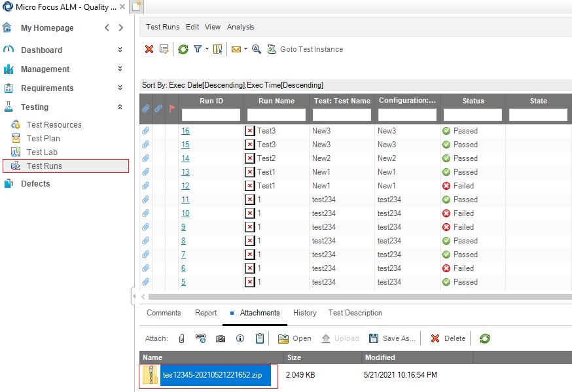Viewport: 572px width, 392px height.
Task: Attach a file using paperclip icon
Action: pyautogui.click(x=182, y=338)
